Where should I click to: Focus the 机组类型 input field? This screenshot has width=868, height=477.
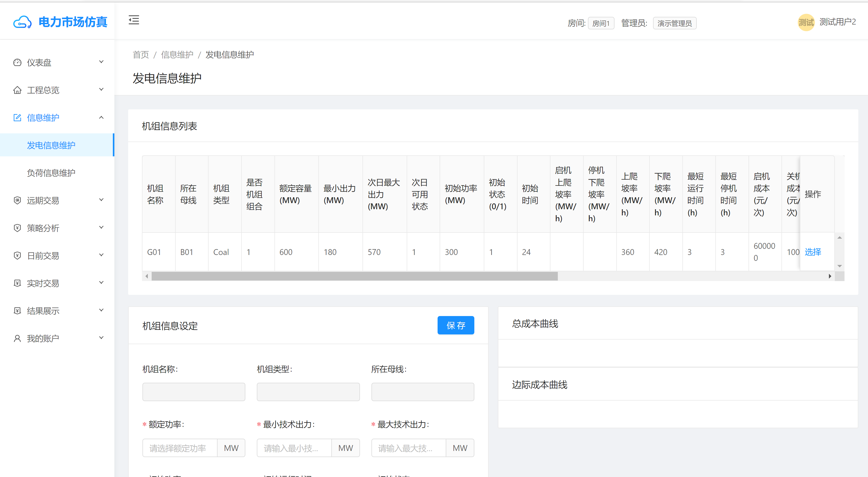tap(308, 392)
